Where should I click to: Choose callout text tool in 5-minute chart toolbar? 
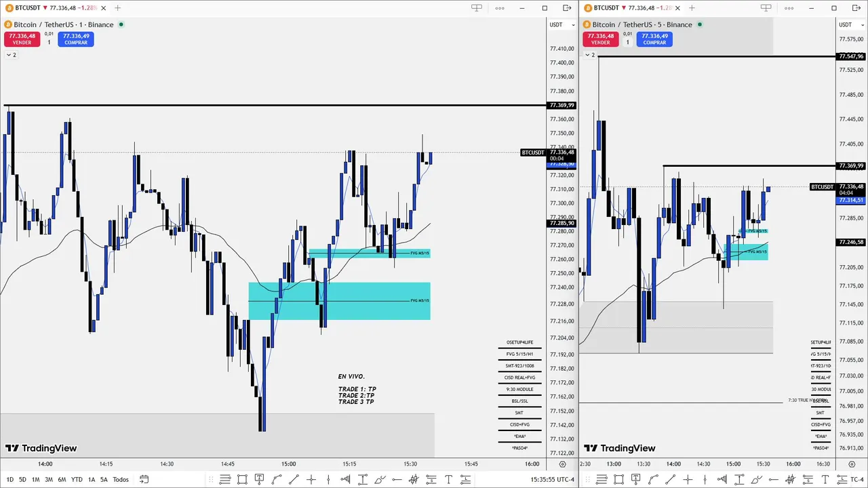pos(635,479)
